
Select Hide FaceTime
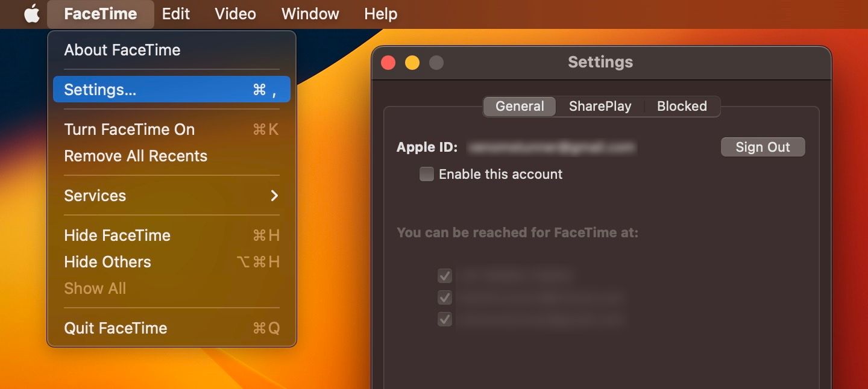(x=117, y=235)
